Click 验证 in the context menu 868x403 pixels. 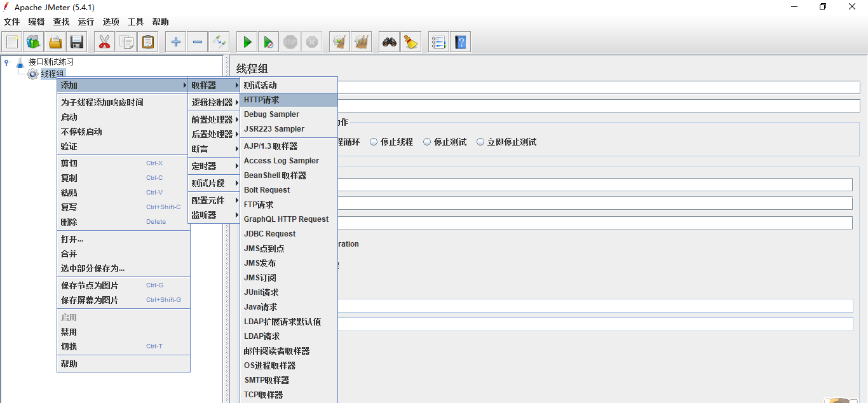tap(123, 146)
